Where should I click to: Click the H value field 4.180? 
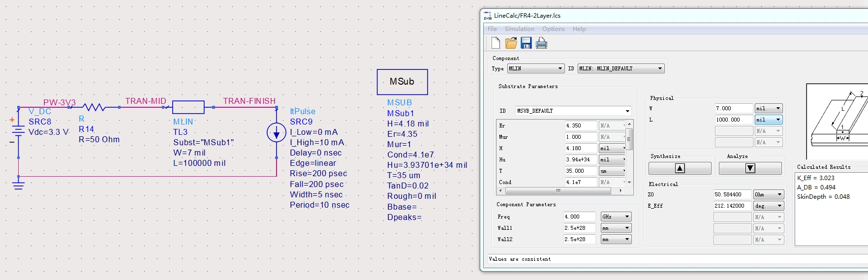point(581,148)
